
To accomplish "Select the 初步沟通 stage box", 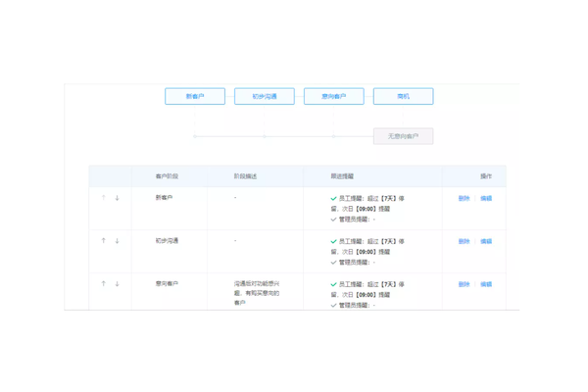I will [265, 96].
